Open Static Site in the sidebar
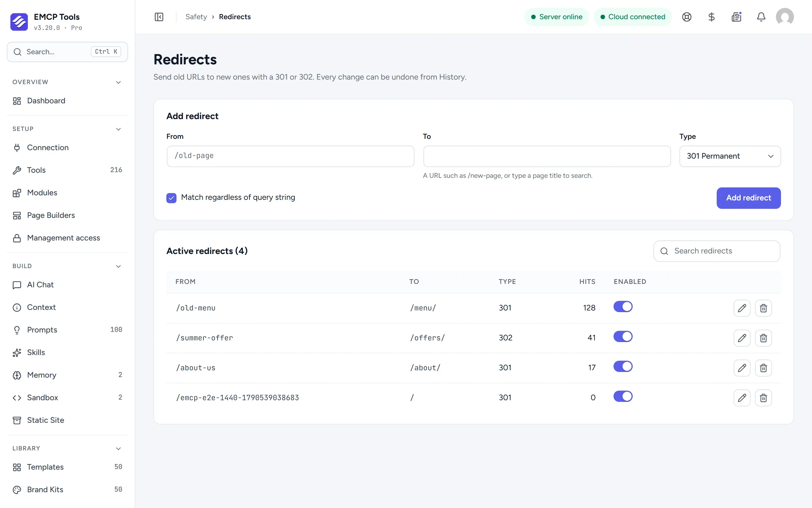 (x=67, y=420)
